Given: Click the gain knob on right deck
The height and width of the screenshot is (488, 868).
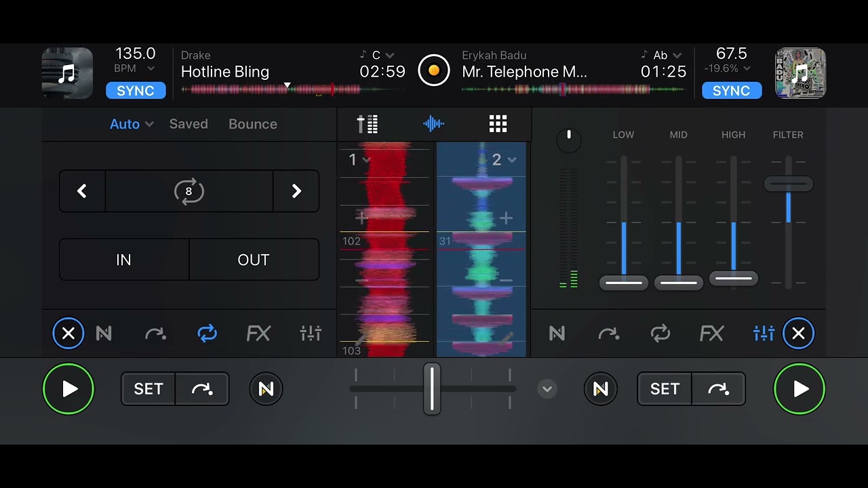Looking at the screenshot, I should tap(569, 140).
